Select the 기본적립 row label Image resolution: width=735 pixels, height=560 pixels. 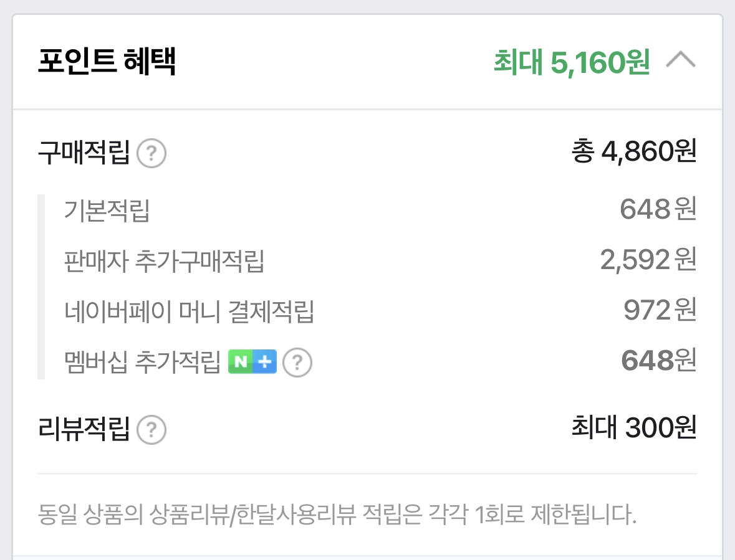pos(107,211)
